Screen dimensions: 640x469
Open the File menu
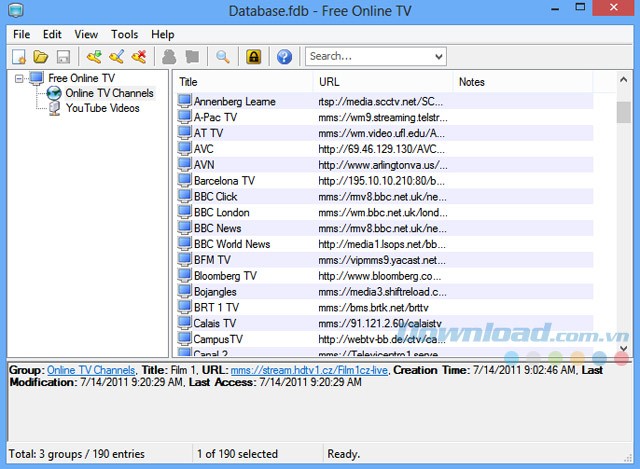22,34
